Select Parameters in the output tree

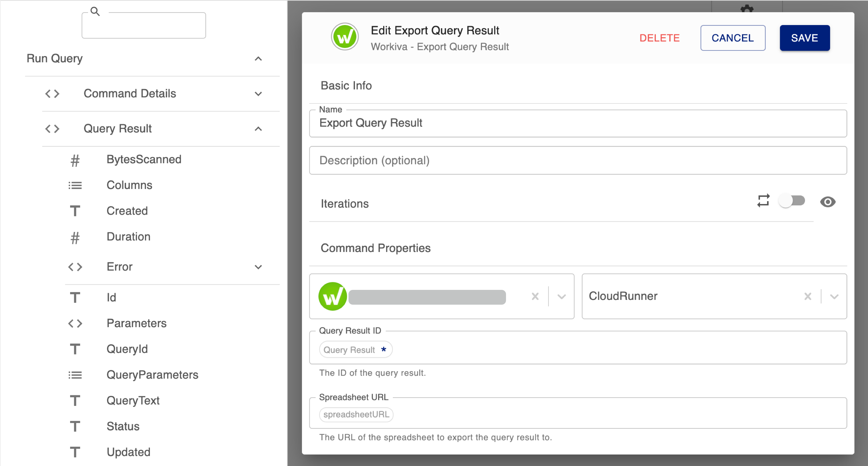[x=136, y=324]
